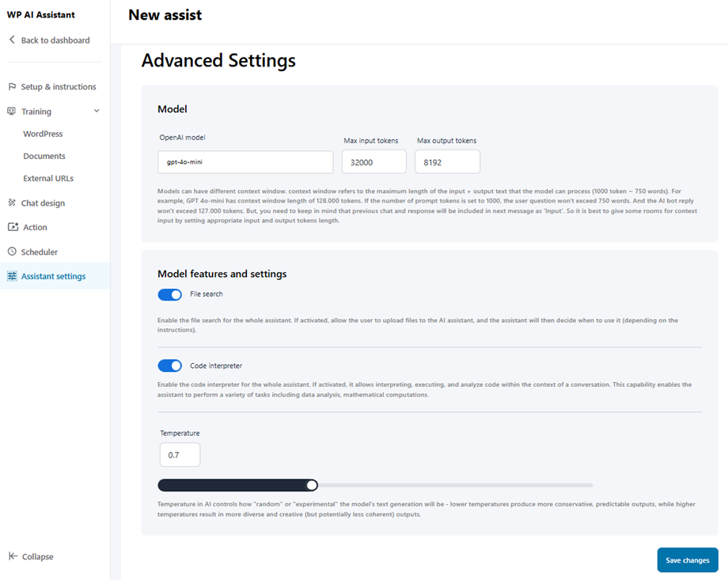Turn off the Code interpreter toggle

[x=170, y=366]
